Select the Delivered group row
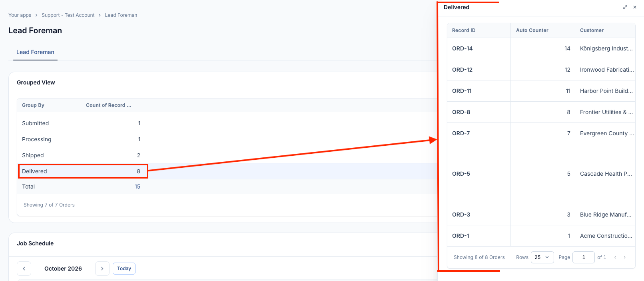Viewport: 644px width, 281px height. (x=227, y=171)
